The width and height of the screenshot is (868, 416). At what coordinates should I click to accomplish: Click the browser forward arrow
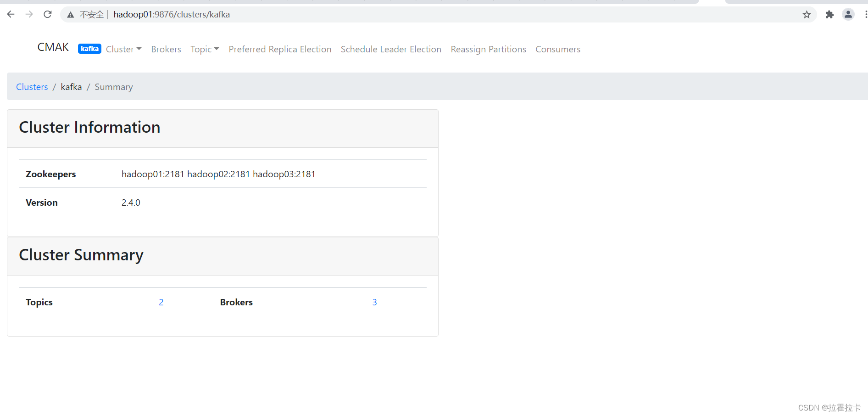click(x=29, y=14)
